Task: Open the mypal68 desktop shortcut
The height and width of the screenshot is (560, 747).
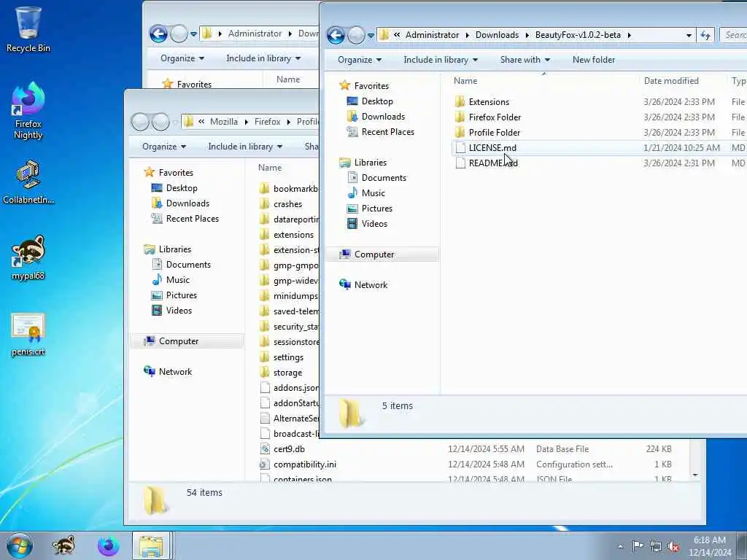Action: pyautogui.click(x=28, y=257)
